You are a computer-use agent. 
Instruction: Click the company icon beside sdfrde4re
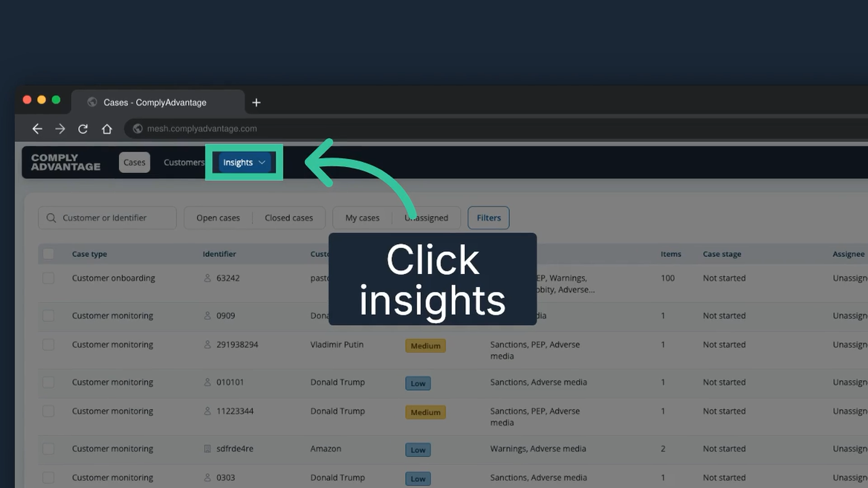coord(208,449)
